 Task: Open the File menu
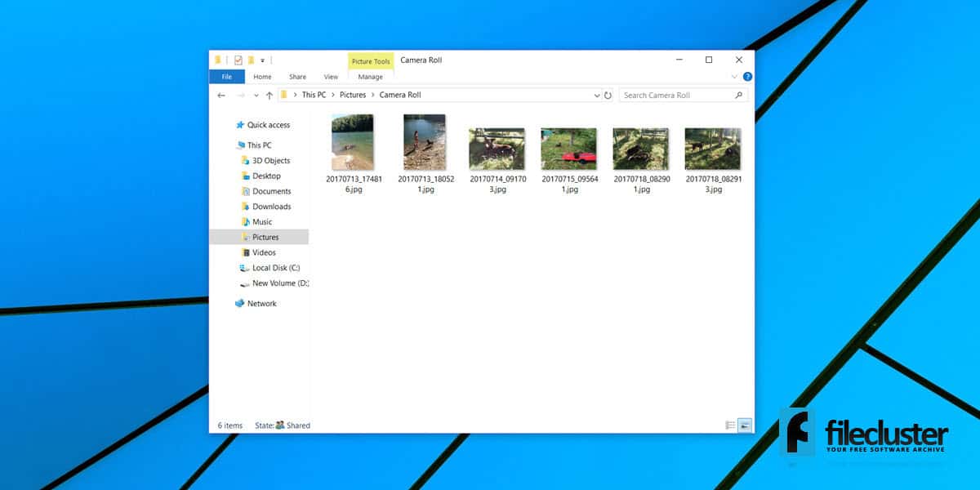point(226,76)
